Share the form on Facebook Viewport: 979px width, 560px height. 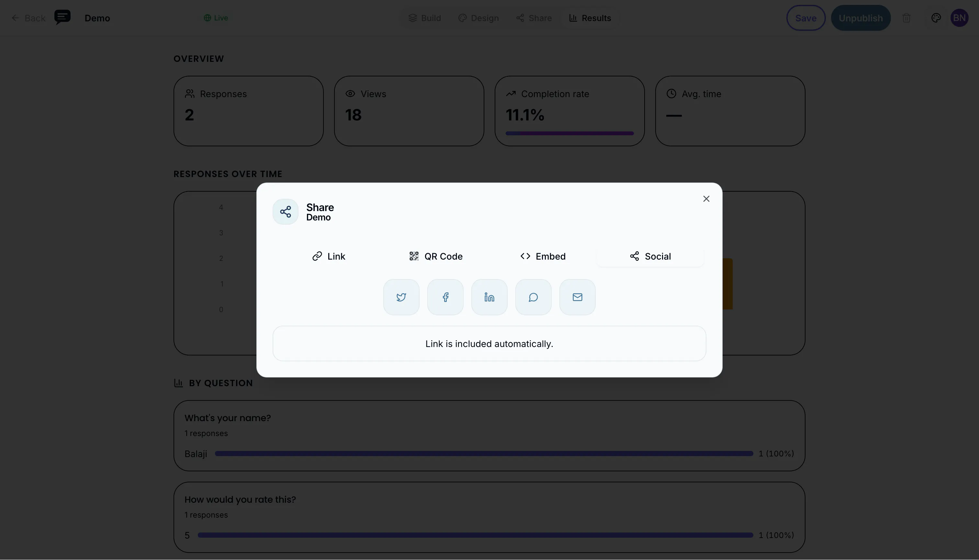(445, 297)
